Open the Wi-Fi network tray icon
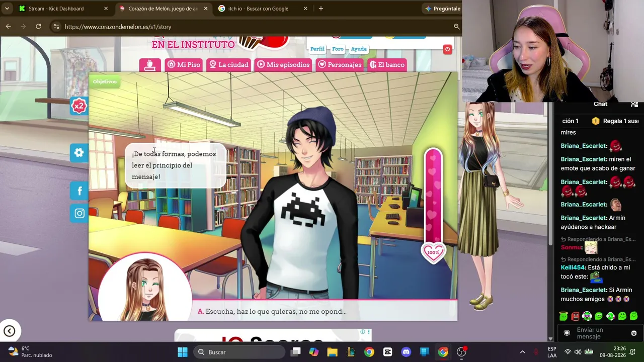 (568, 352)
